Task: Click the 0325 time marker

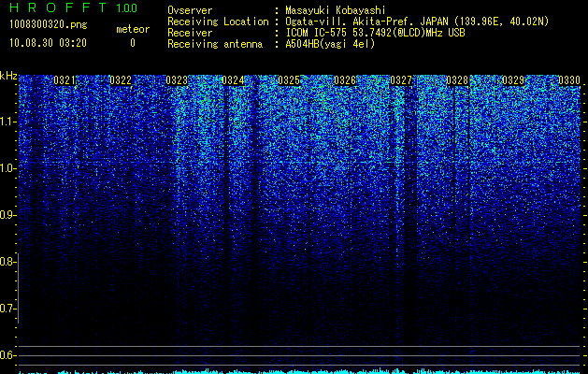Action: pyautogui.click(x=289, y=80)
